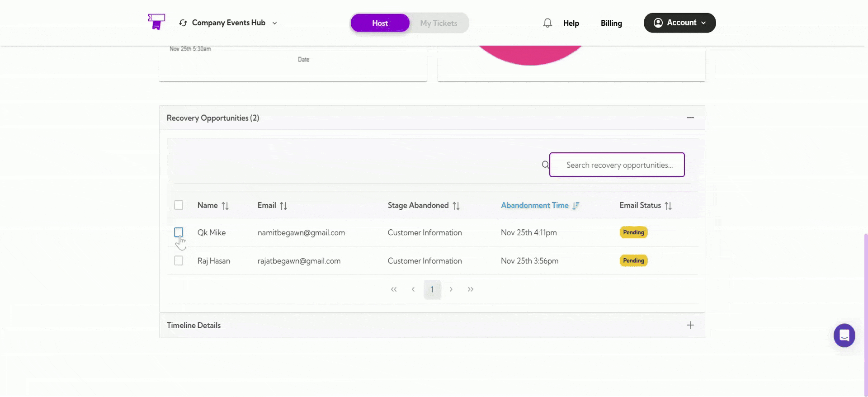Click Nov 25th 4:11pm abandonment time
This screenshot has width=868, height=397.
pyautogui.click(x=529, y=232)
